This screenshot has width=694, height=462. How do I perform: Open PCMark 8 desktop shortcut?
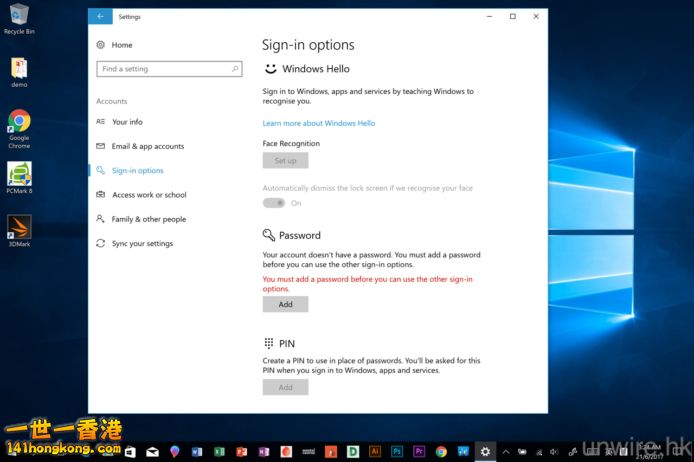point(19,177)
